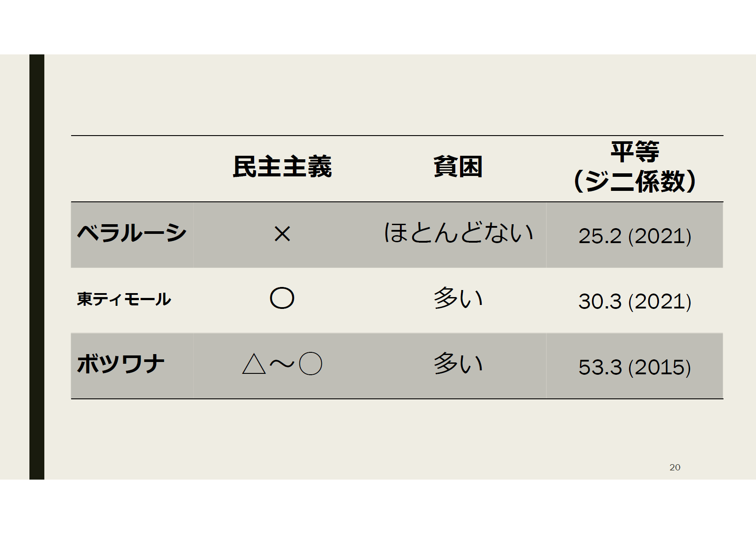Click the triangle symbol in the ボツワナ row
The image size is (756, 534).
coord(254,364)
